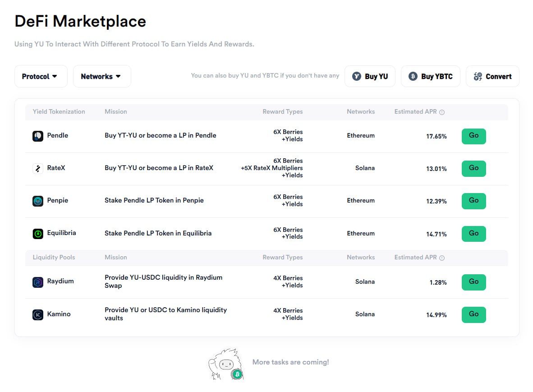Click the Solana network in Kamino row
Screen dimensions: 533x392
(x=365, y=314)
